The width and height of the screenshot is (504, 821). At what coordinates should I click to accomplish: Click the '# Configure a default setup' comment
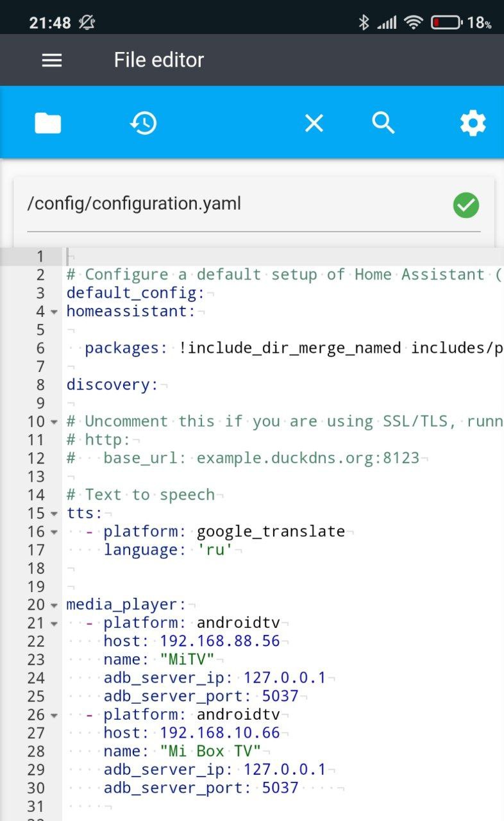[x=285, y=275]
